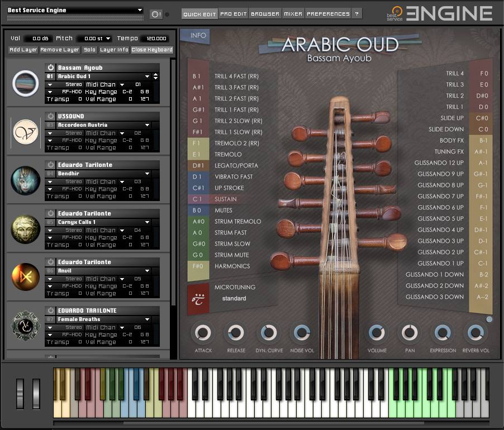Toggle power button on Bendhir layer

click(50, 165)
